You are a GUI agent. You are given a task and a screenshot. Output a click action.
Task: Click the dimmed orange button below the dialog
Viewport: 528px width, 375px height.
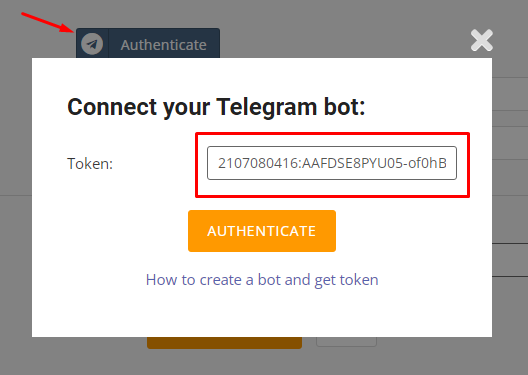coord(224,343)
